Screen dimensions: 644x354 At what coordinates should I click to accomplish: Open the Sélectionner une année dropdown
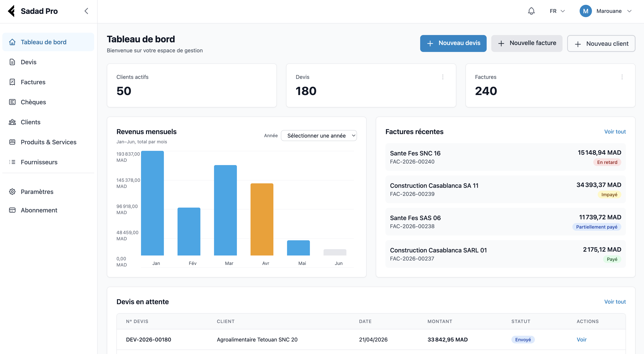[319, 135]
